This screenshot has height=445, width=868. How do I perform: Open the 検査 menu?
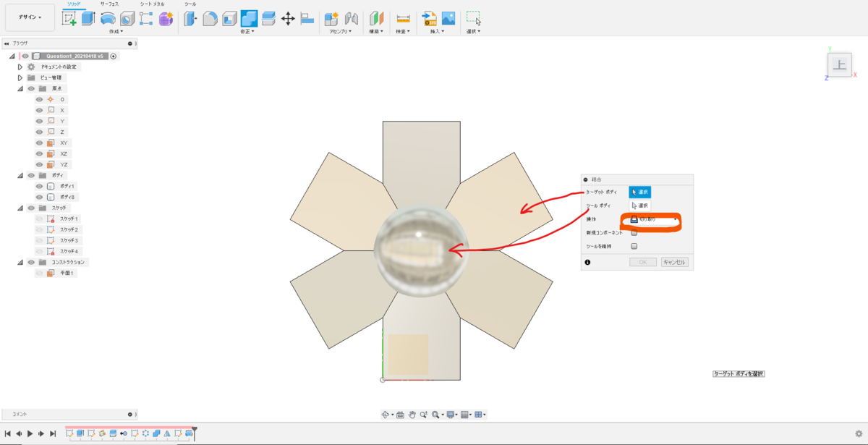pos(403,31)
